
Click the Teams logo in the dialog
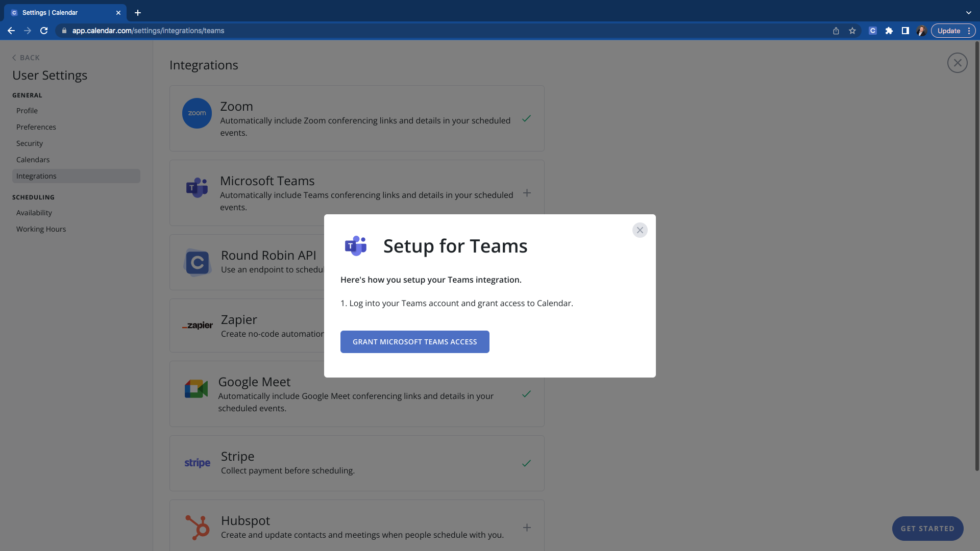pos(356,246)
